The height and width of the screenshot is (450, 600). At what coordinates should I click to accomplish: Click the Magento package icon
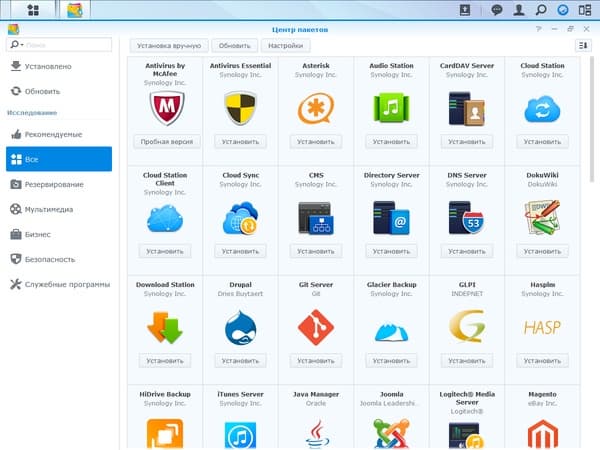tap(542, 434)
